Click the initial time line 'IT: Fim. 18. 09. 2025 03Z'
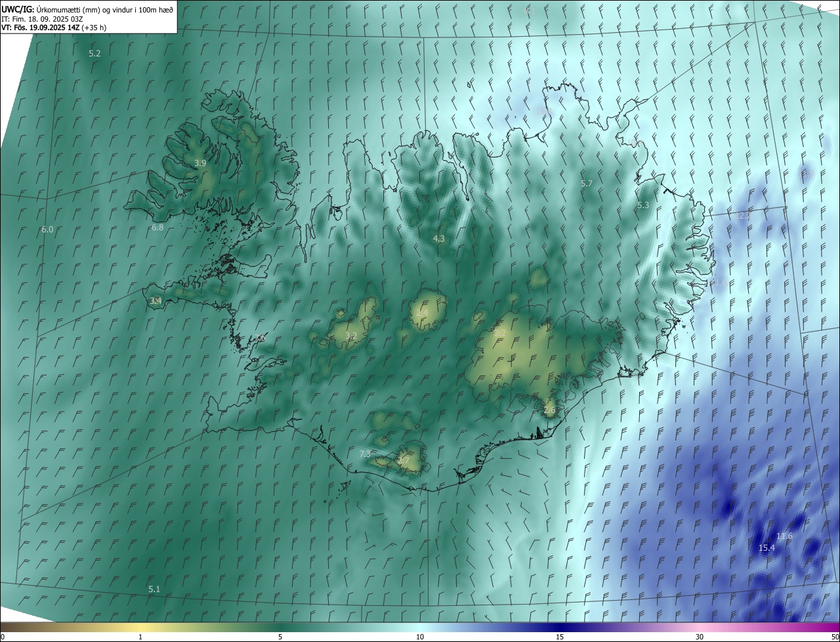Viewport: 840px width, 642px height. (x=41, y=19)
